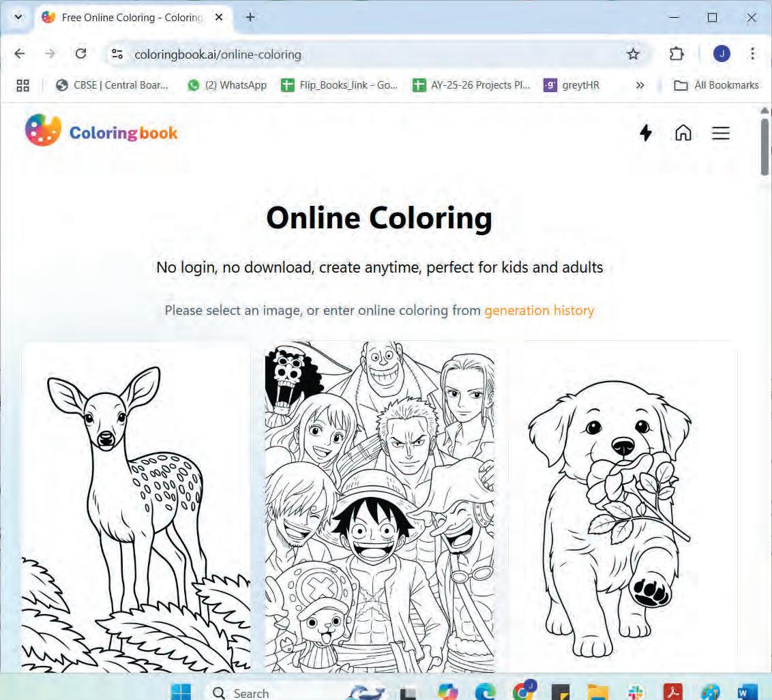Switch to Chrome in the taskbar
The height and width of the screenshot is (700, 772).
coord(524,691)
